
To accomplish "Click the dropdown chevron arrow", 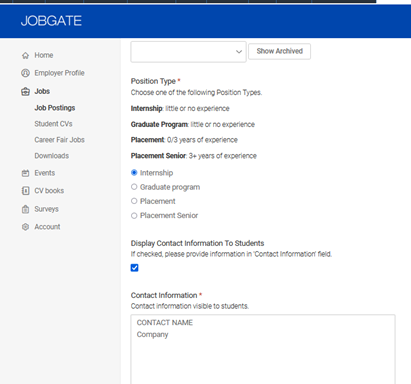I will (239, 52).
